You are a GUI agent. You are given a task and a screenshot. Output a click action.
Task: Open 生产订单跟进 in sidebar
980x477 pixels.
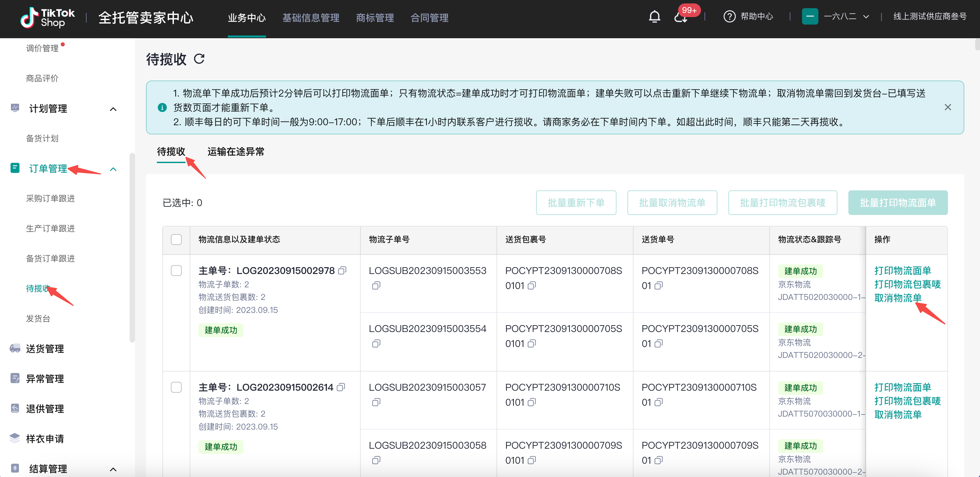point(50,228)
